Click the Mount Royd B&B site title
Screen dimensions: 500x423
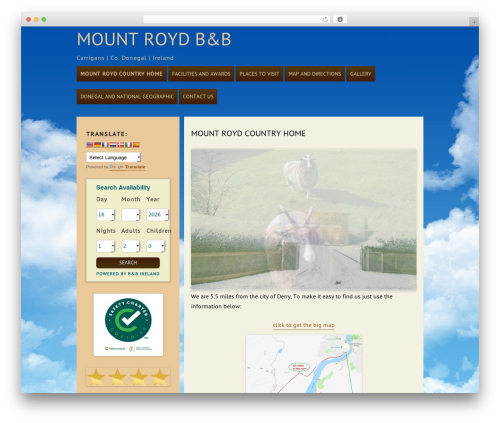(154, 39)
